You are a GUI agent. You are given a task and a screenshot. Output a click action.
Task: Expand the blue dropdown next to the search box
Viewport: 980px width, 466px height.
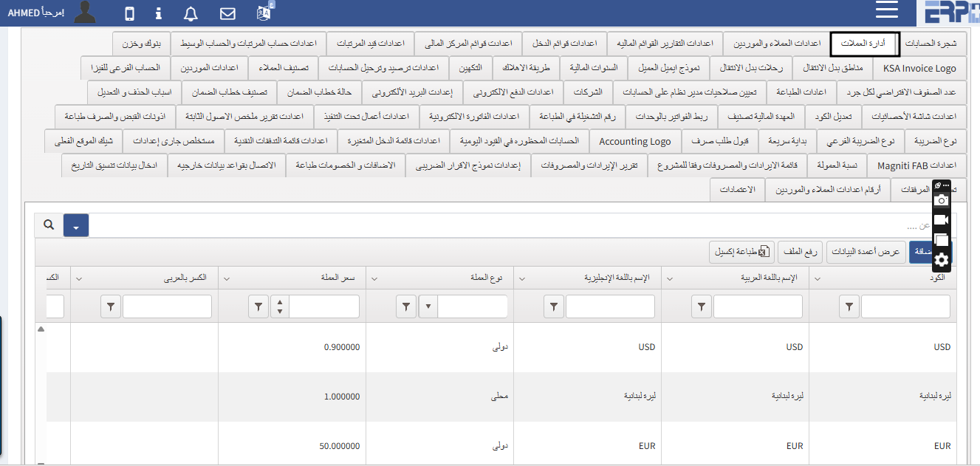[76, 225]
